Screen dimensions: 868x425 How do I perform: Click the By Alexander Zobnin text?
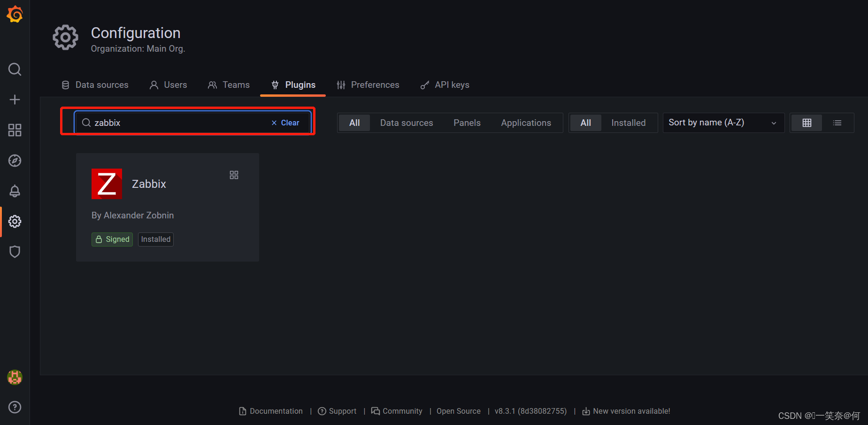(x=132, y=215)
